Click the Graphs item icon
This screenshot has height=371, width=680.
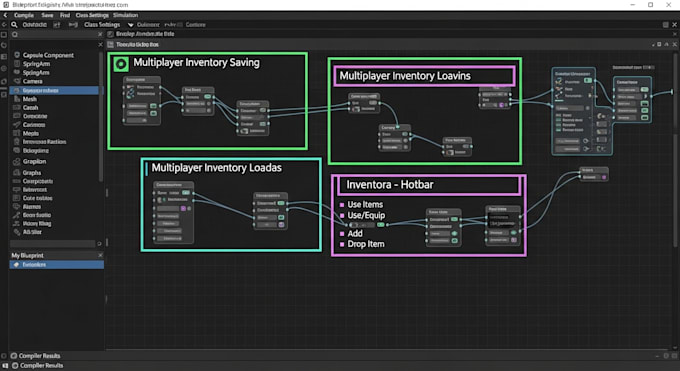[x=17, y=172]
